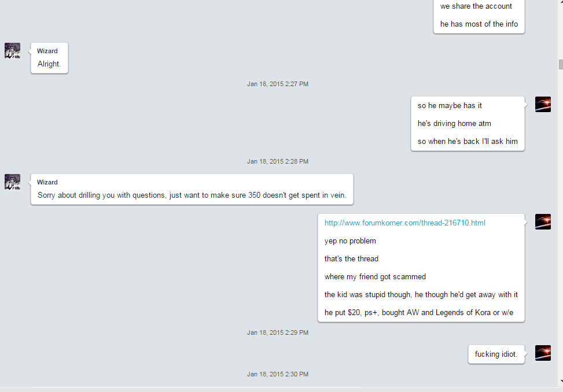This screenshot has height=392, width=563.
Task: Click the planet avatar next to "fucking idiot."
Action: pos(543,353)
